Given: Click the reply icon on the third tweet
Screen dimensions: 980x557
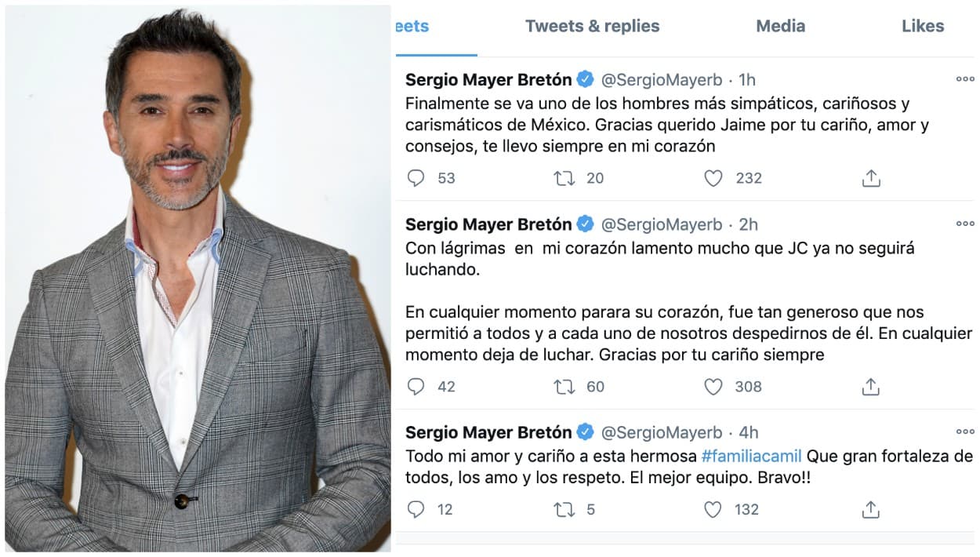Looking at the screenshot, I should pyautogui.click(x=416, y=509).
